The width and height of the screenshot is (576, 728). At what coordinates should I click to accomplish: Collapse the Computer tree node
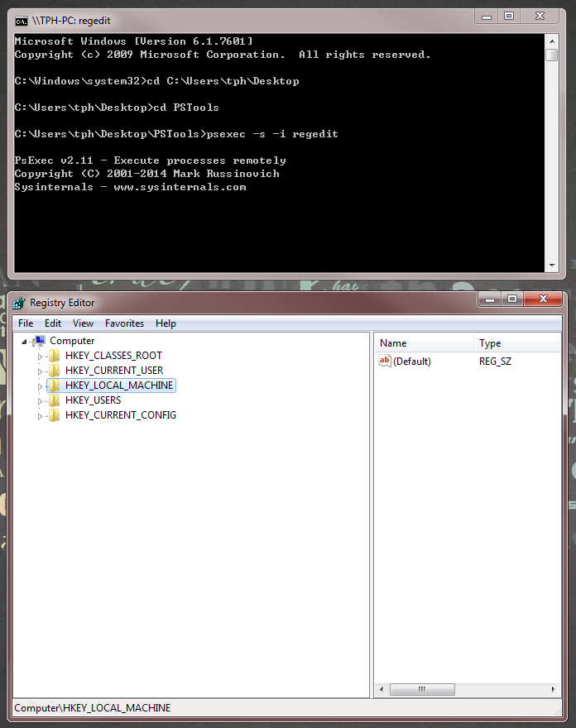24,342
